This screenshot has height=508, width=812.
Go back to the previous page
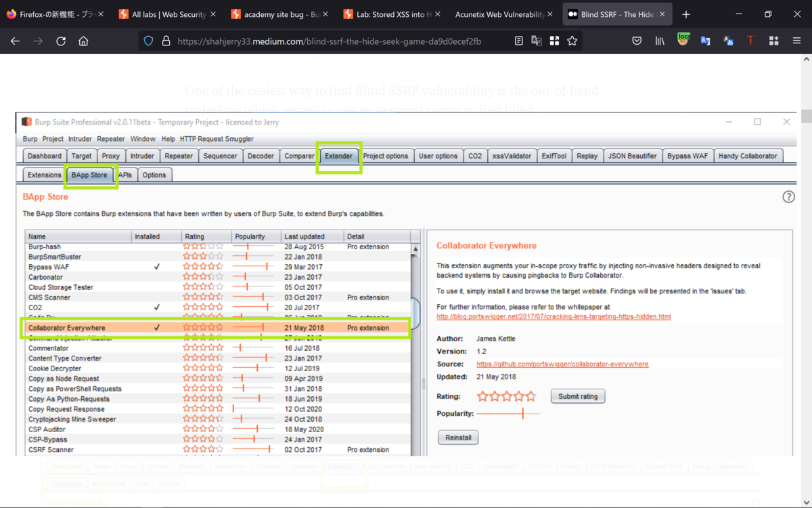pyautogui.click(x=15, y=41)
